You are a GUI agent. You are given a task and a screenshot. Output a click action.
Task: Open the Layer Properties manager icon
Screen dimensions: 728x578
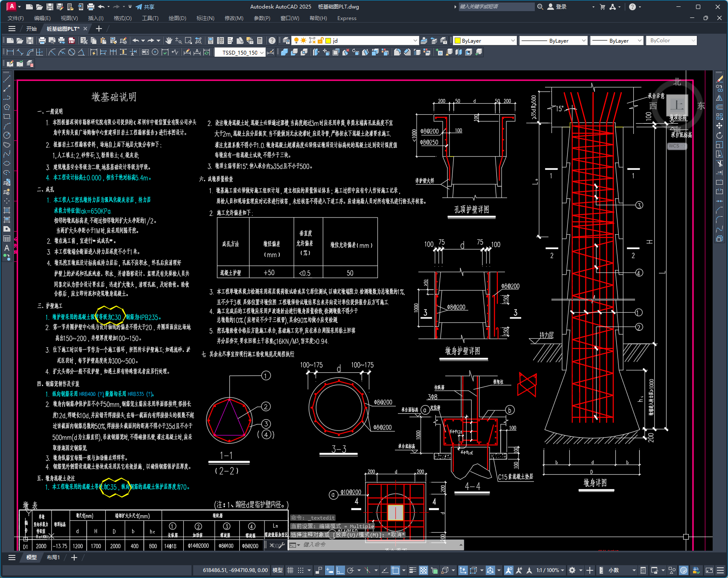tap(286, 41)
